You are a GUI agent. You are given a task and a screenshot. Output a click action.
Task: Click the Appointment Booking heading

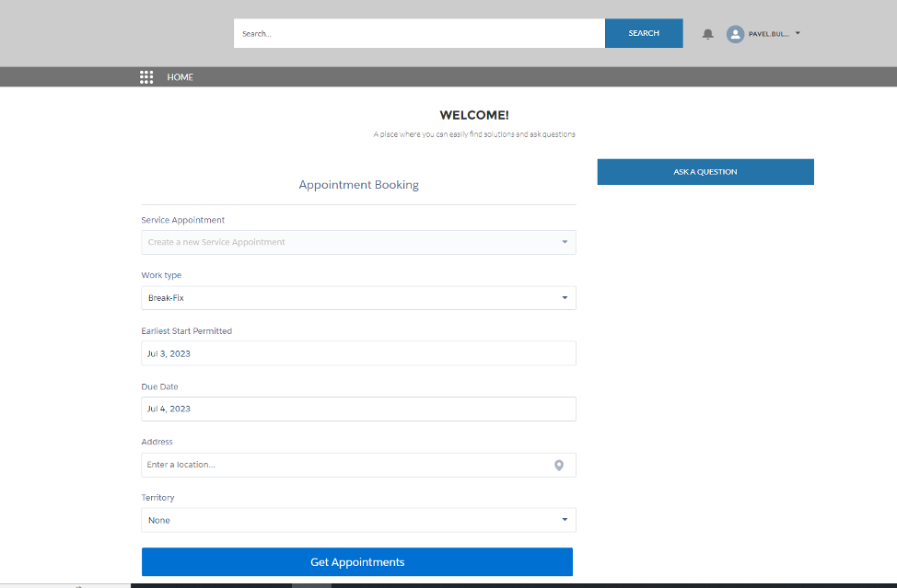click(x=358, y=185)
